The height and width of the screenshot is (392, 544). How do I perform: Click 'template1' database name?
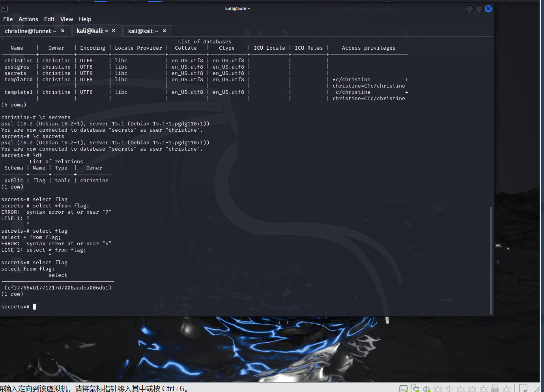click(19, 92)
